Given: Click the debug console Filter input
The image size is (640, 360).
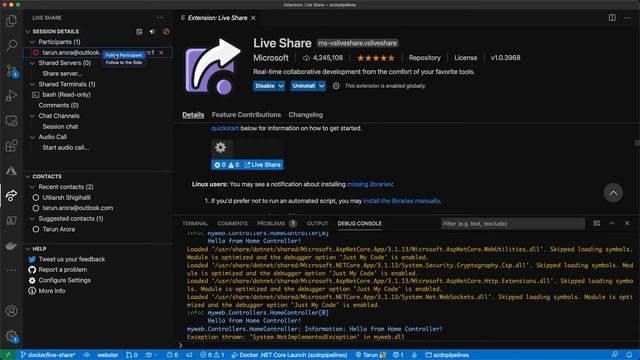Looking at the screenshot, I should pos(513,224).
